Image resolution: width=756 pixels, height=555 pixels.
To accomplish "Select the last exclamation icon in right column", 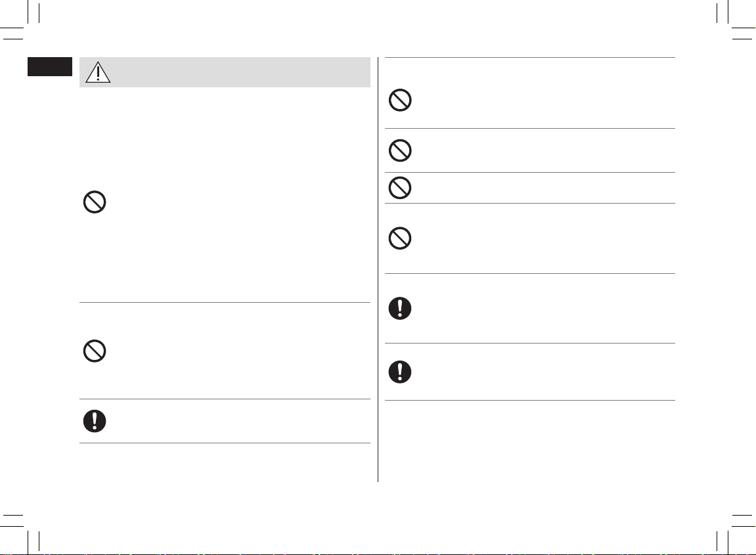I will [400, 372].
